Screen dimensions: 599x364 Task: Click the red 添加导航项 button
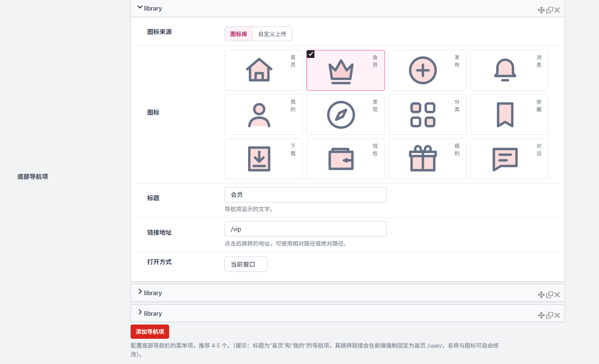coord(150,332)
